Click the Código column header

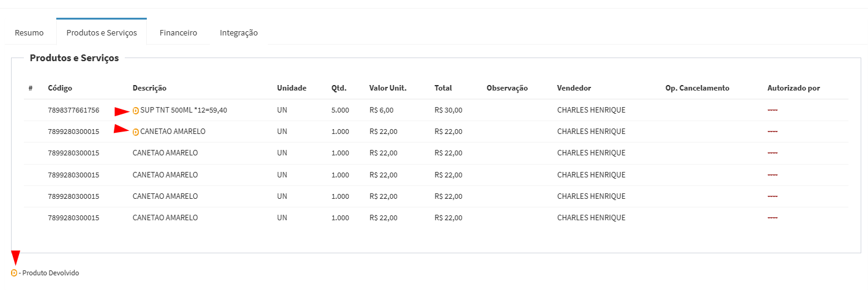point(60,88)
